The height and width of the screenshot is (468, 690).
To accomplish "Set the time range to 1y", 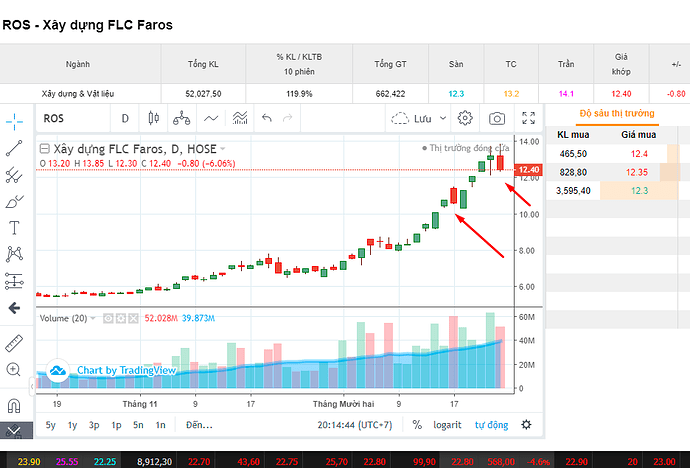I will pos(72,425).
